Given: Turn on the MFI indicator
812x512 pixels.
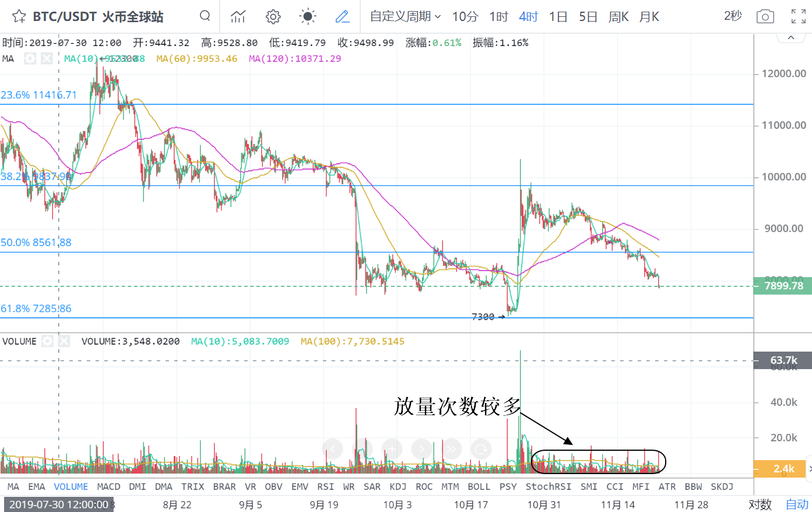Looking at the screenshot, I should click(641, 486).
